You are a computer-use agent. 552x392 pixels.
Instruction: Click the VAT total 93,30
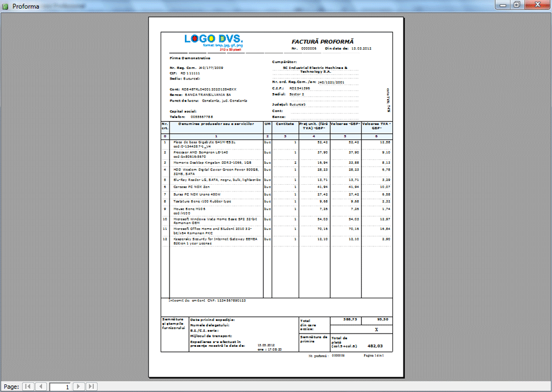click(x=383, y=319)
